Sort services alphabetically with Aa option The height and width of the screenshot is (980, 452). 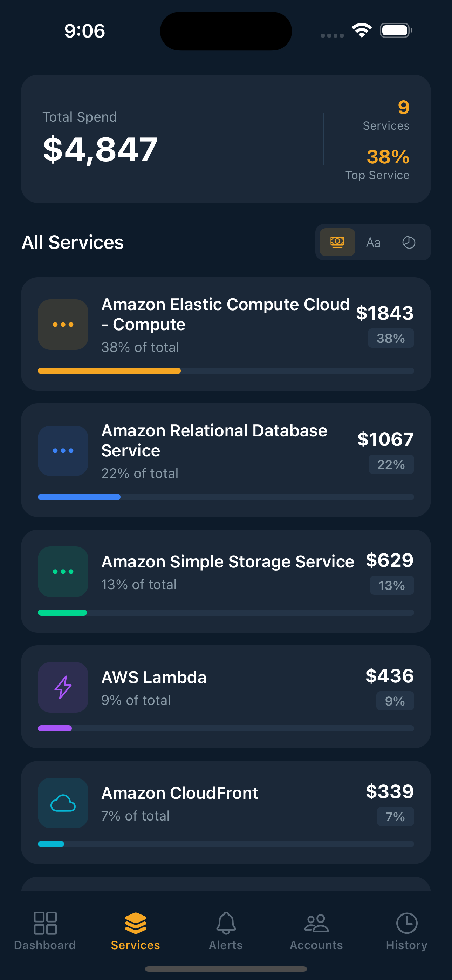point(373,242)
